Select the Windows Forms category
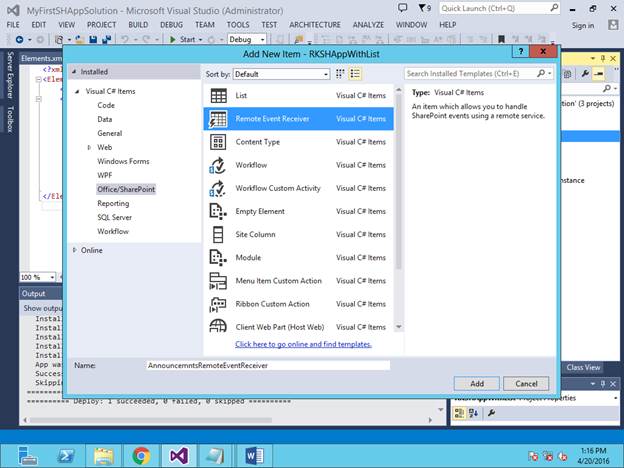This screenshot has height=468, width=624. tap(123, 161)
